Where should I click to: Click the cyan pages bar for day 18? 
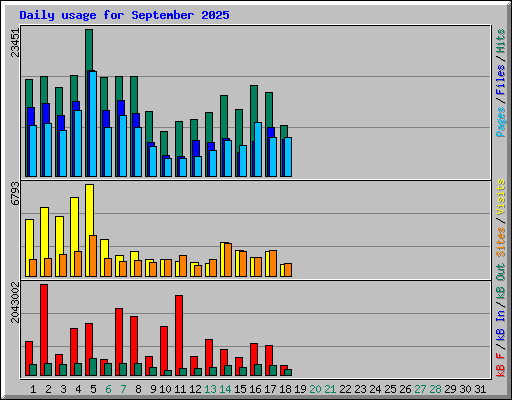click(x=288, y=157)
